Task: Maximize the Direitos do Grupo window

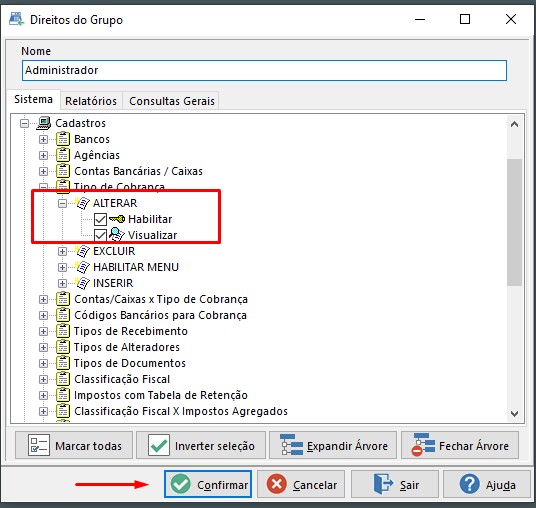Action: pos(465,19)
